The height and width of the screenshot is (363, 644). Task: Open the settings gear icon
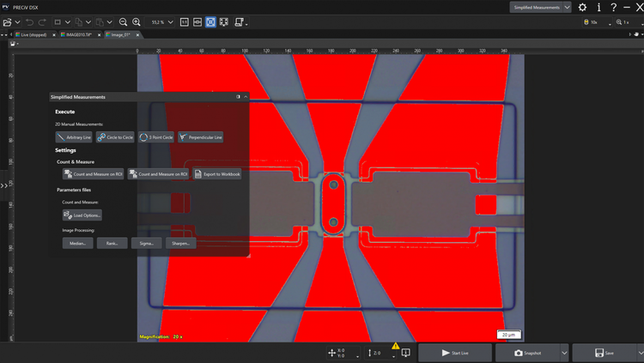[x=583, y=7]
